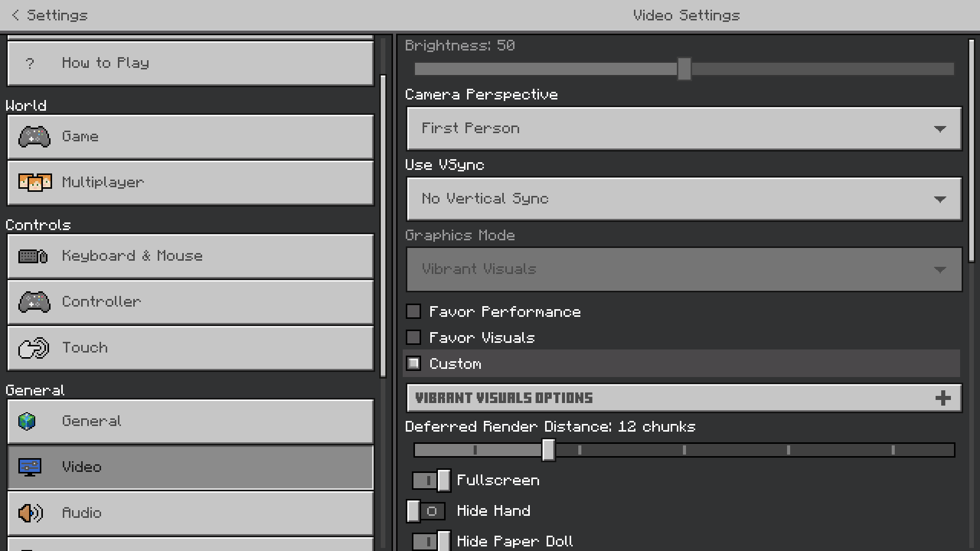
Task: Check the Favor Visuals option
Action: point(413,338)
